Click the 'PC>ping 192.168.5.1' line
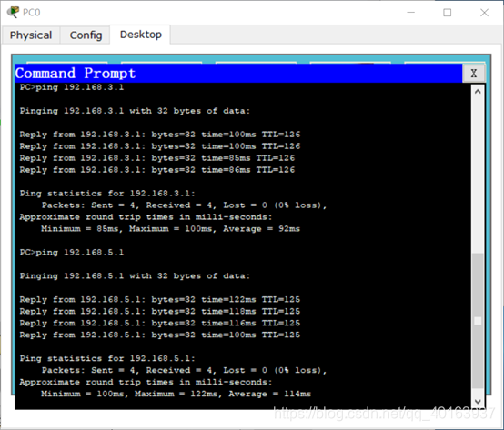 (72, 253)
